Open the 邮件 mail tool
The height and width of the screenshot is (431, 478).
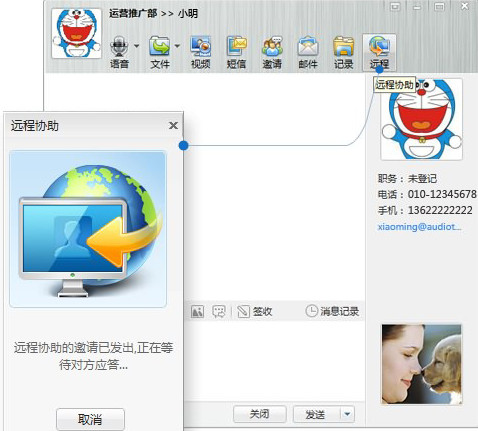308,52
